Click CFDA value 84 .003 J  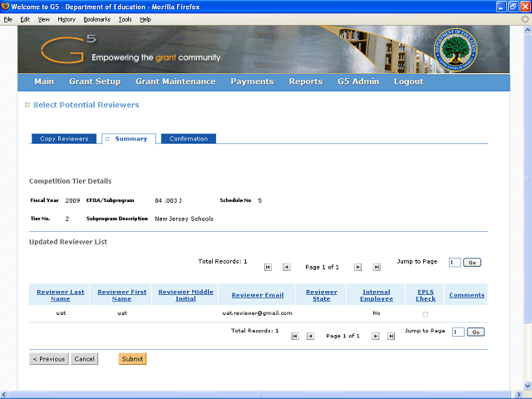point(168,200)
